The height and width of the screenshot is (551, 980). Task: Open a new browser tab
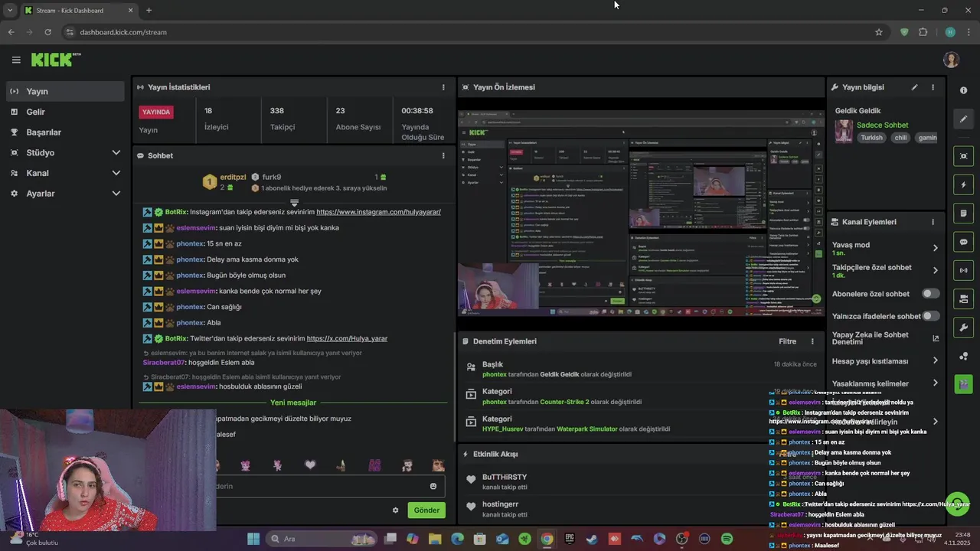[x=149, y=10]
